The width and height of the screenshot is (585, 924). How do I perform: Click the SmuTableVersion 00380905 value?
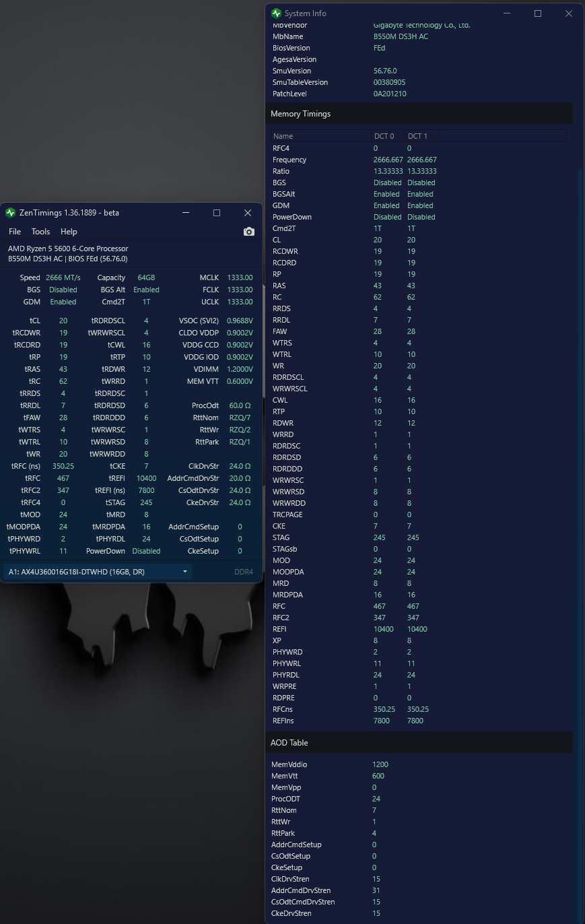(390, 82)
